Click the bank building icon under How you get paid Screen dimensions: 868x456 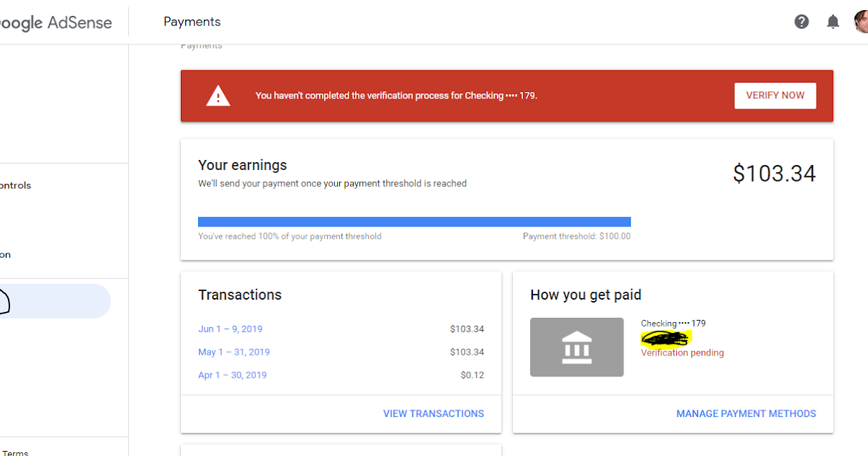coord(576,347)
